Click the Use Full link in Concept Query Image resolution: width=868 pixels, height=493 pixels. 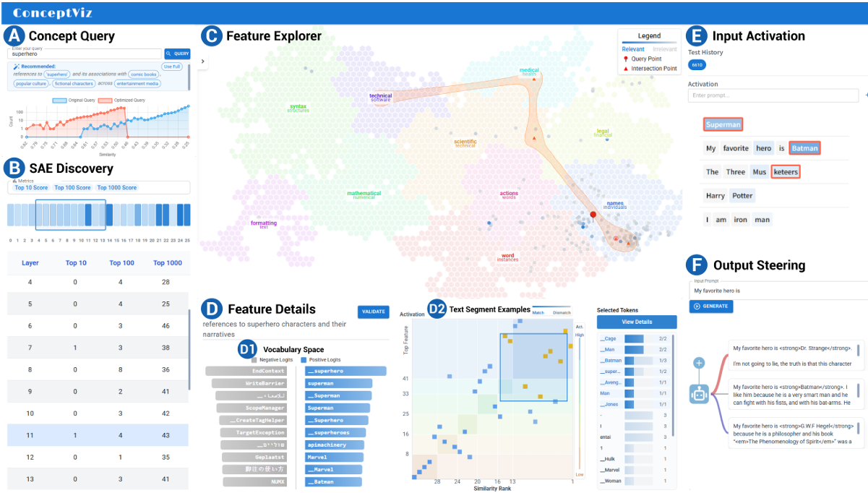coord(172,66)
